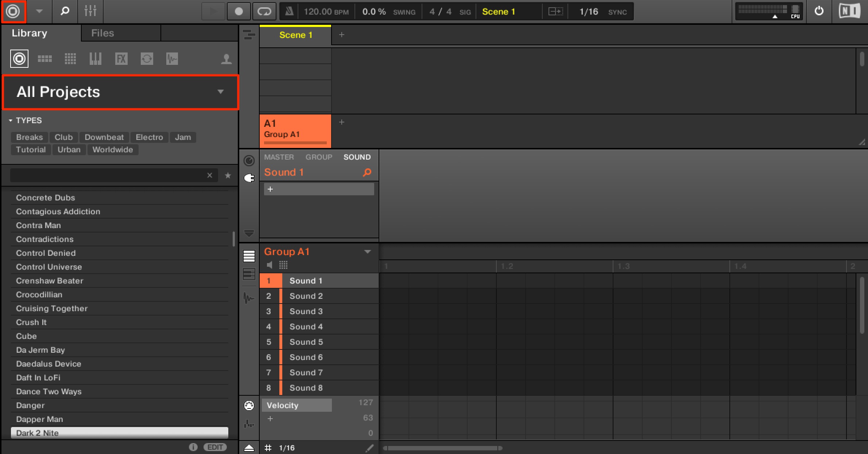Click the CPU meter display
This screenshot has height=454, width=868.
[769, 11]
